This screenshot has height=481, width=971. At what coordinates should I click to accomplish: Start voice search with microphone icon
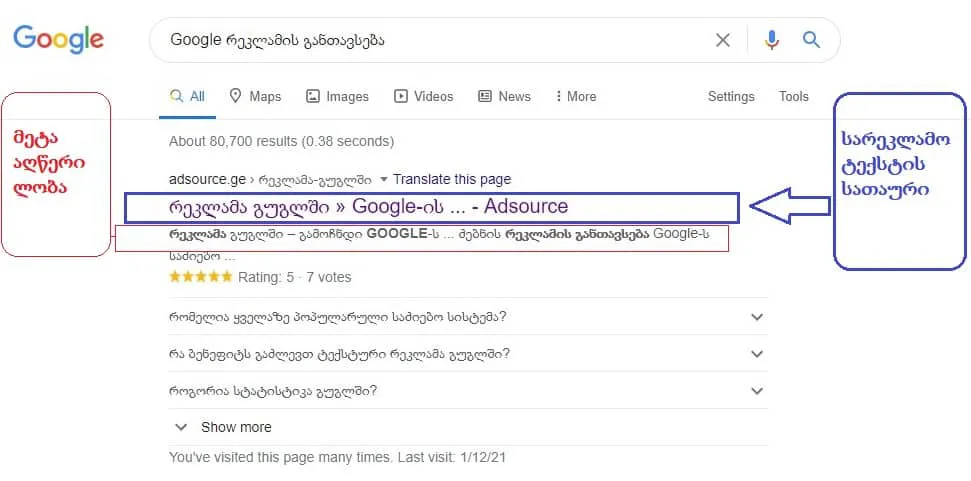point(772,40)
